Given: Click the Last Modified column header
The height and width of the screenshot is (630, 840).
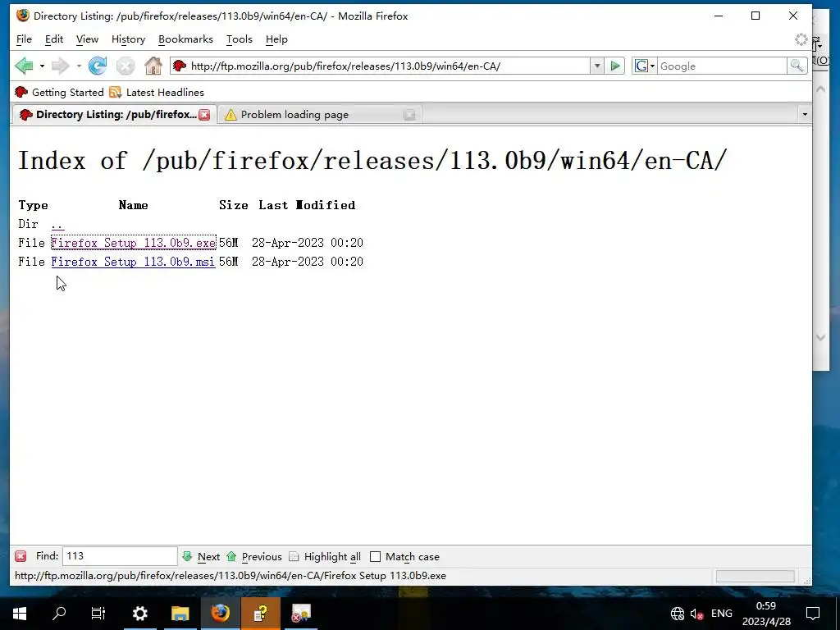Looking at the screenshot, I should [307, 205].
